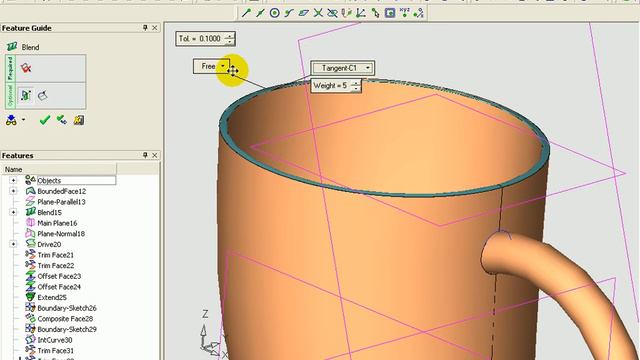Select the point-creation tool in the top toolbar
This screenshot has height=360, width=640.
[x=246, y=13]
